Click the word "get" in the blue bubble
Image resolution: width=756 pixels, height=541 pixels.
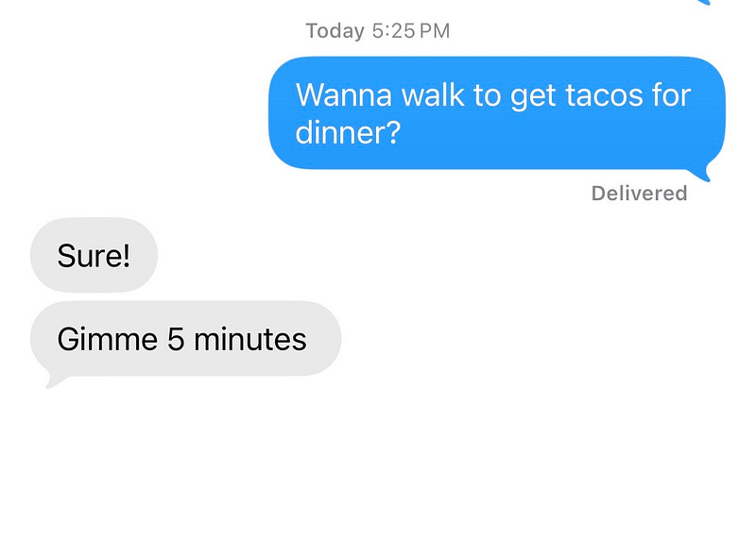(533, 97)
